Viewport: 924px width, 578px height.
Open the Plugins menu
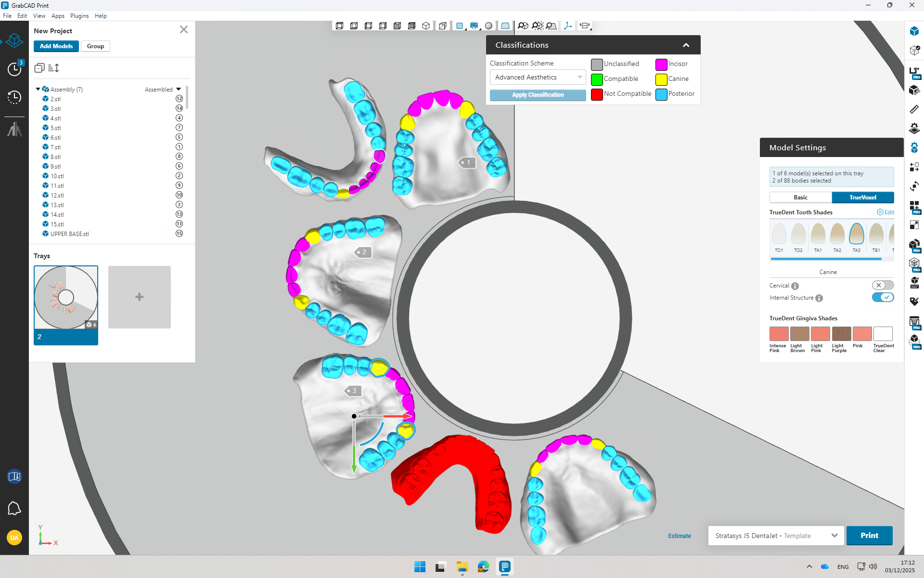[x=79, y=16]
